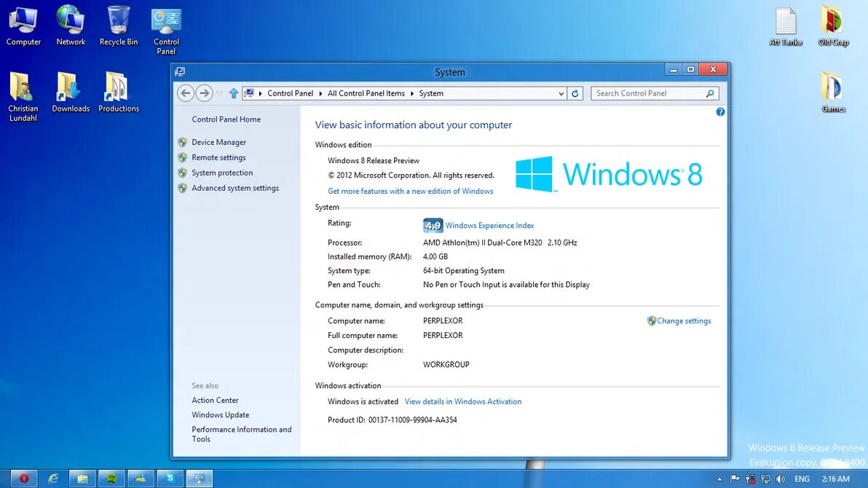Open File Explorer from the taskbar

point(82,479)
